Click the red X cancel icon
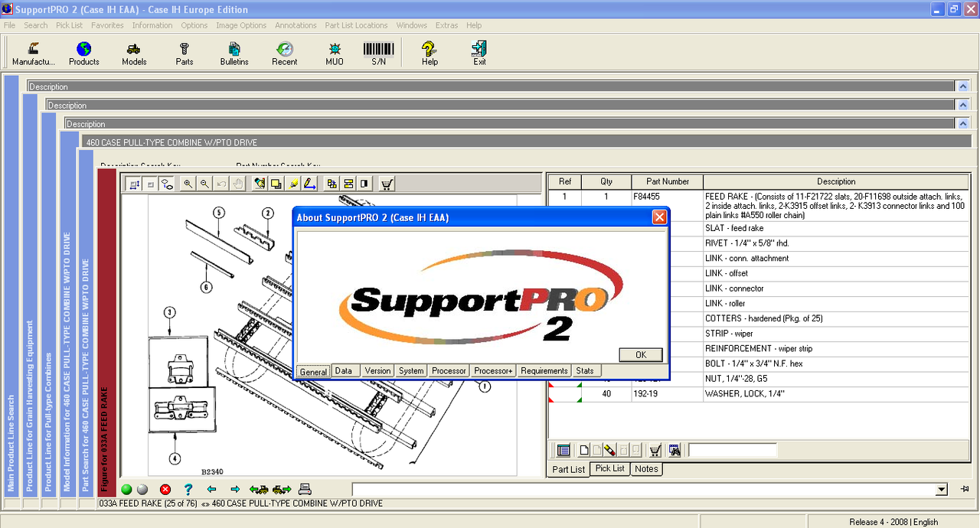The width and height of the screenshot is (980, 528). point(165,489)
